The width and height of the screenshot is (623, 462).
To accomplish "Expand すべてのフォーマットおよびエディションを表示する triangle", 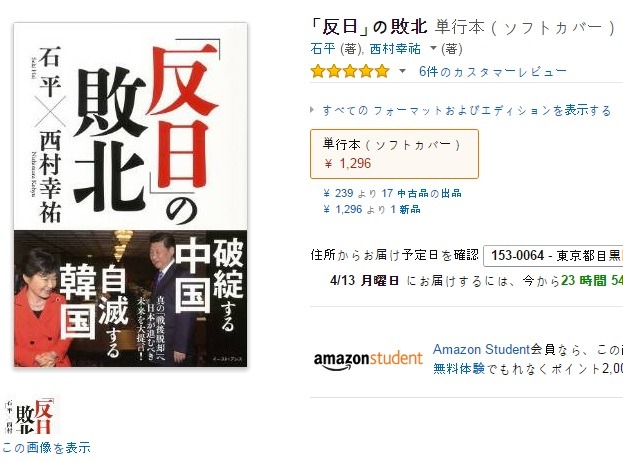I will [x=312, y=110].
